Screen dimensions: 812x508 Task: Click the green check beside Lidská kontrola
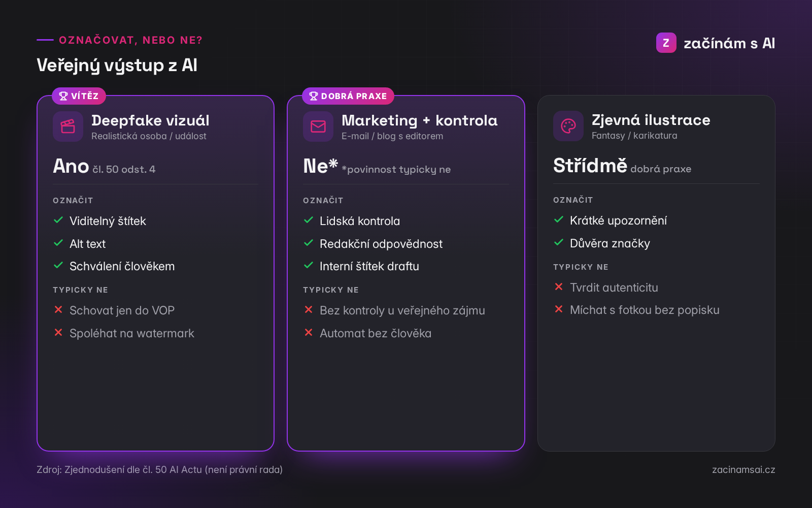[x=309, y=220]
